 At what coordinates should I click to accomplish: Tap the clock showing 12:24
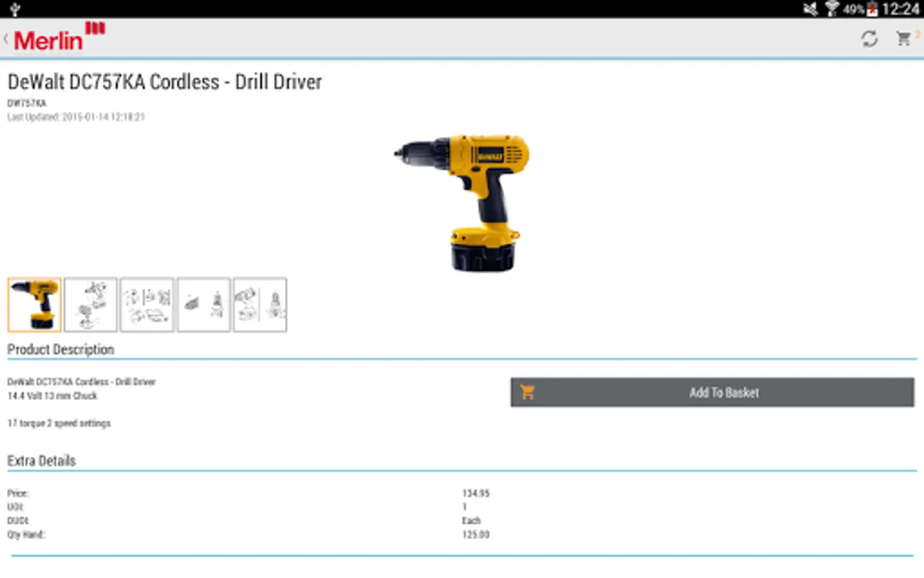pos(902,10)
